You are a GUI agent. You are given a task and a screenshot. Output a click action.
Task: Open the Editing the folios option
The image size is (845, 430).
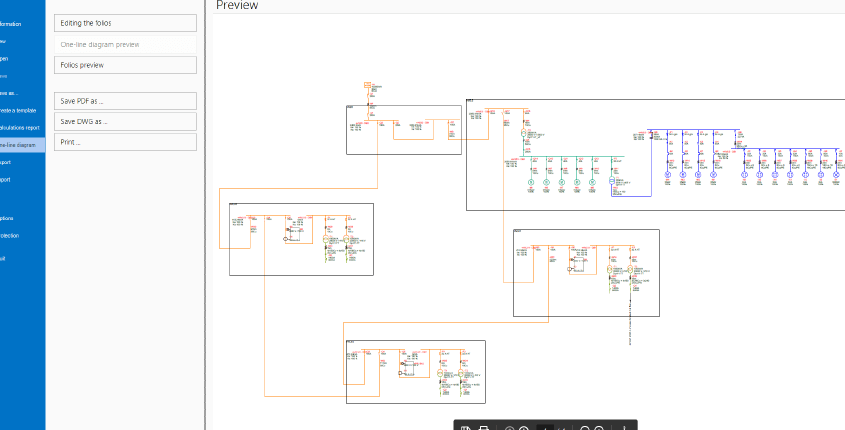point(125,23)
